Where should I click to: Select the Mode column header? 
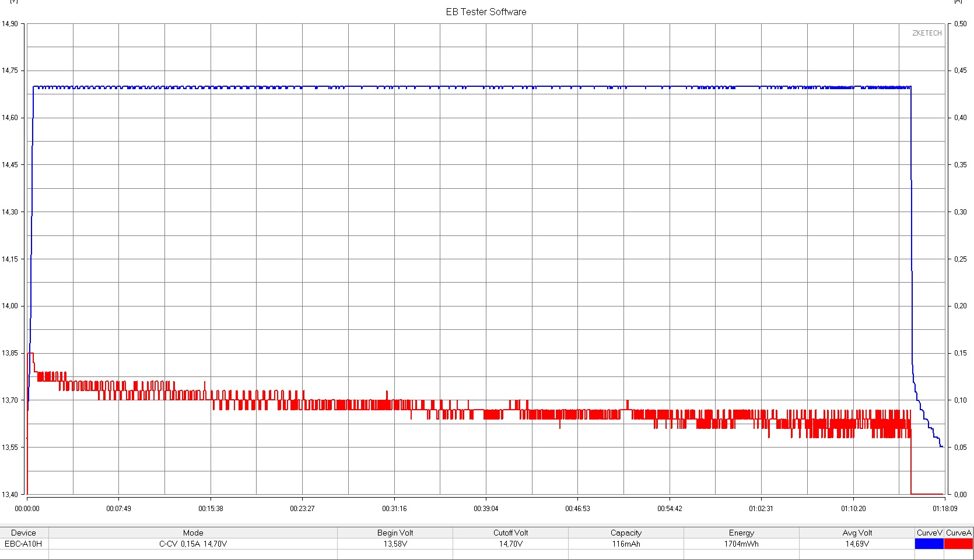click(193, 533)
